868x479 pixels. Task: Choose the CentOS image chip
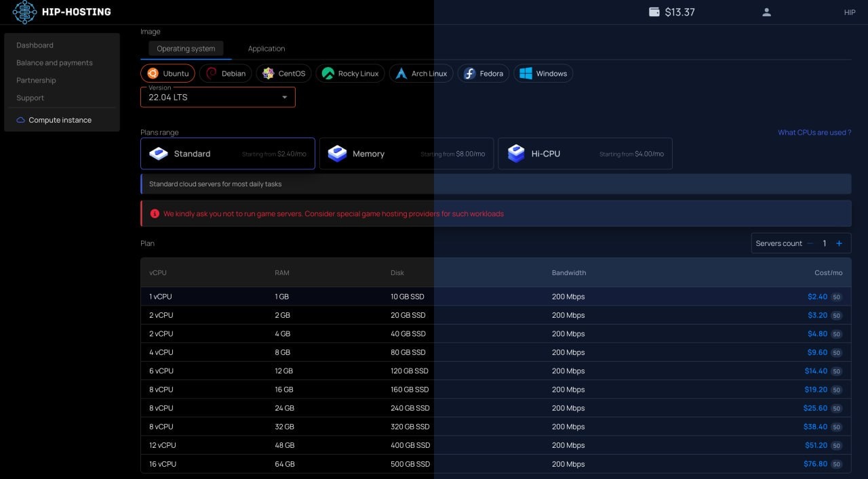(284, 74)
